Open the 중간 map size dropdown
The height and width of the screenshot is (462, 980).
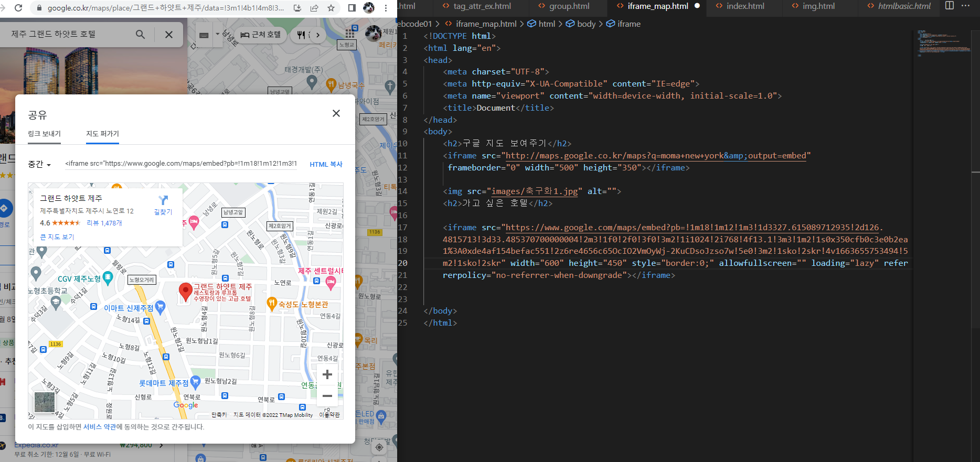pos(39,164)
